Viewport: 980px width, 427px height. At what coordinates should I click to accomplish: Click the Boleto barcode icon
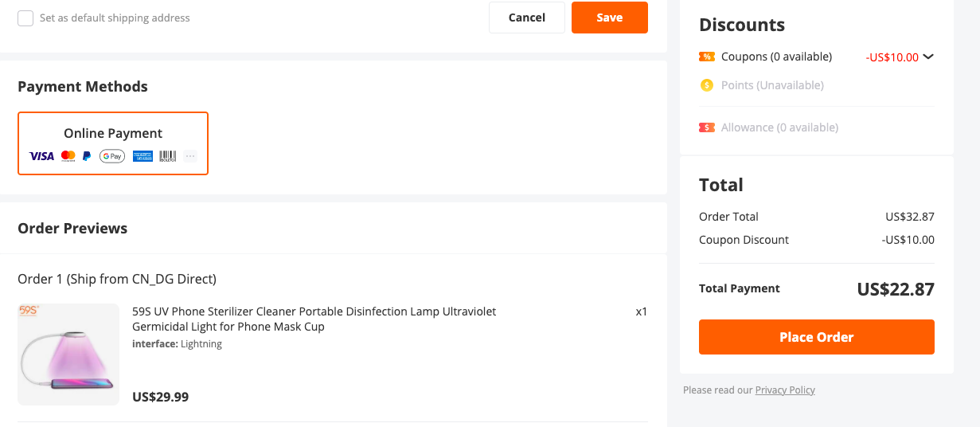(x=167, y=156)
